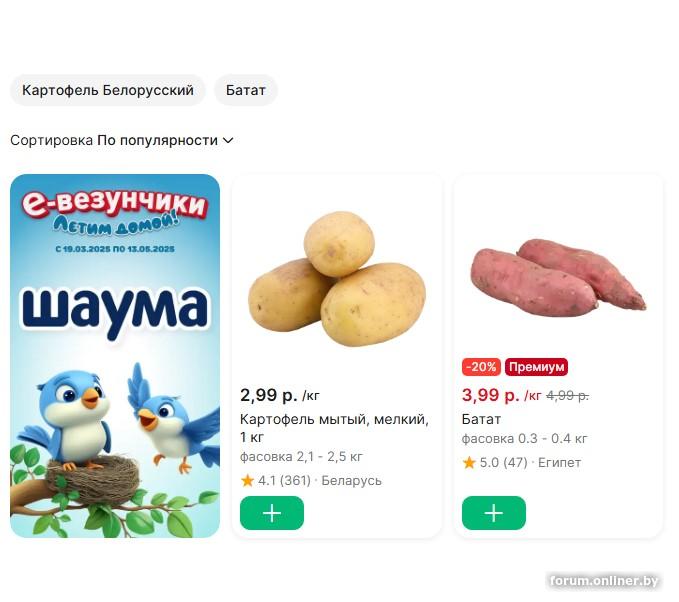679x602 pixels.
Task: Click the -20% discount badge
Action: click(x=481, y=367)
